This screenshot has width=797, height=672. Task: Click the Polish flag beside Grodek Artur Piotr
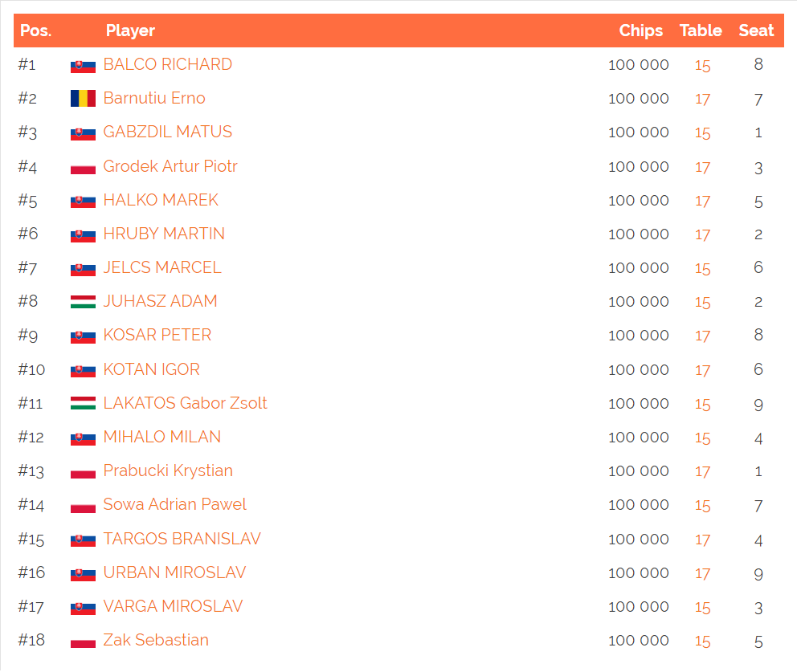click(x=83, y=167)
